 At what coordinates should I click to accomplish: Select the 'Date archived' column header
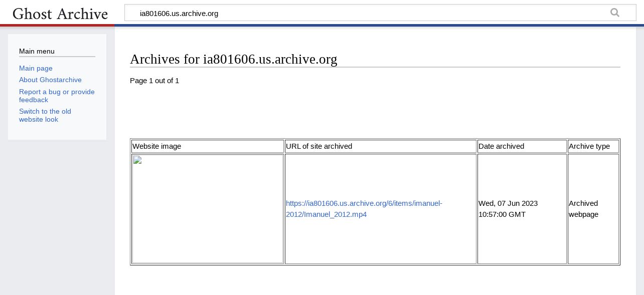tap(522, 146)
